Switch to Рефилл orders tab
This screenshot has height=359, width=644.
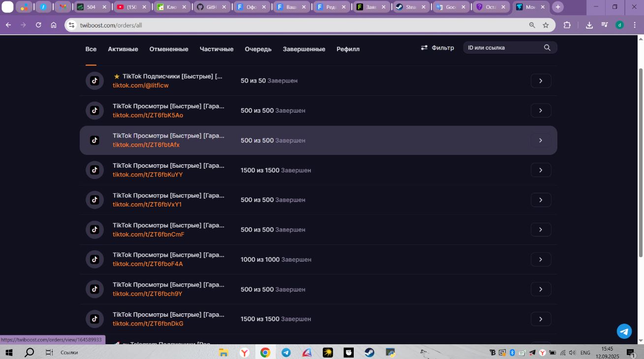click(348, 49)
